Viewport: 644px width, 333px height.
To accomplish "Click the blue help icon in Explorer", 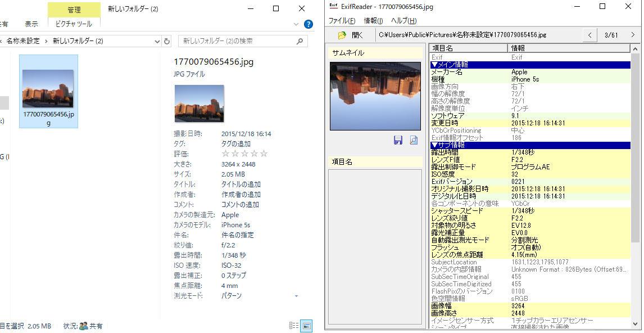I will [308, 24].
